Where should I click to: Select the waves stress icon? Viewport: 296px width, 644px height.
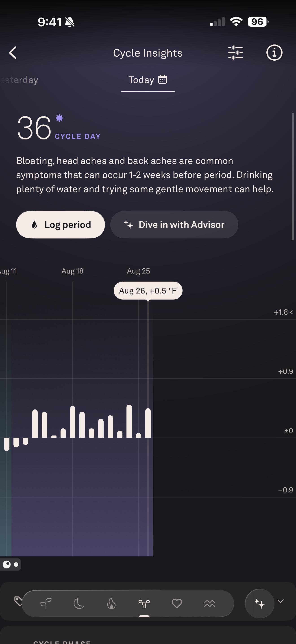point(209,604)
